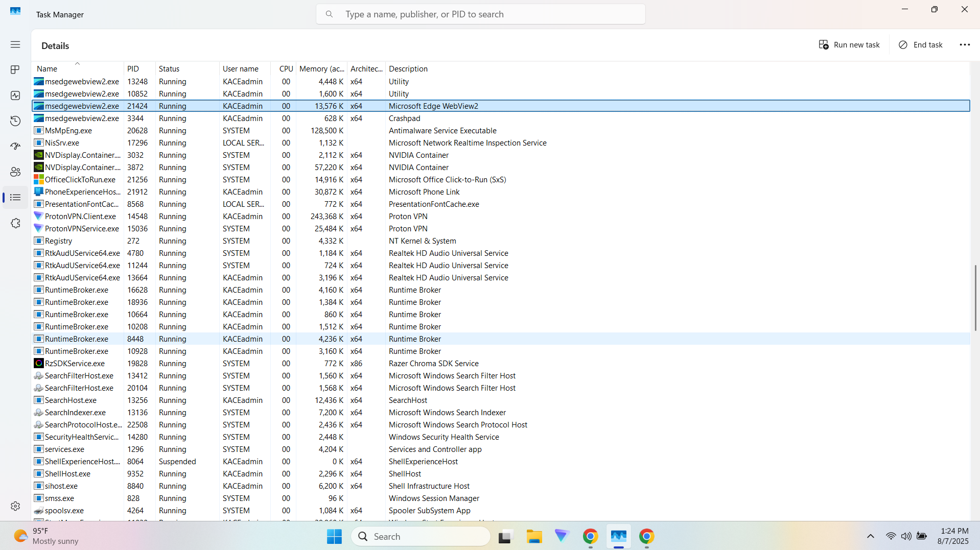This screenshot has width=980, height=550.
Task: Open the hamburger navigation menu
Action: pyautogui.click(x=15, y=44)
